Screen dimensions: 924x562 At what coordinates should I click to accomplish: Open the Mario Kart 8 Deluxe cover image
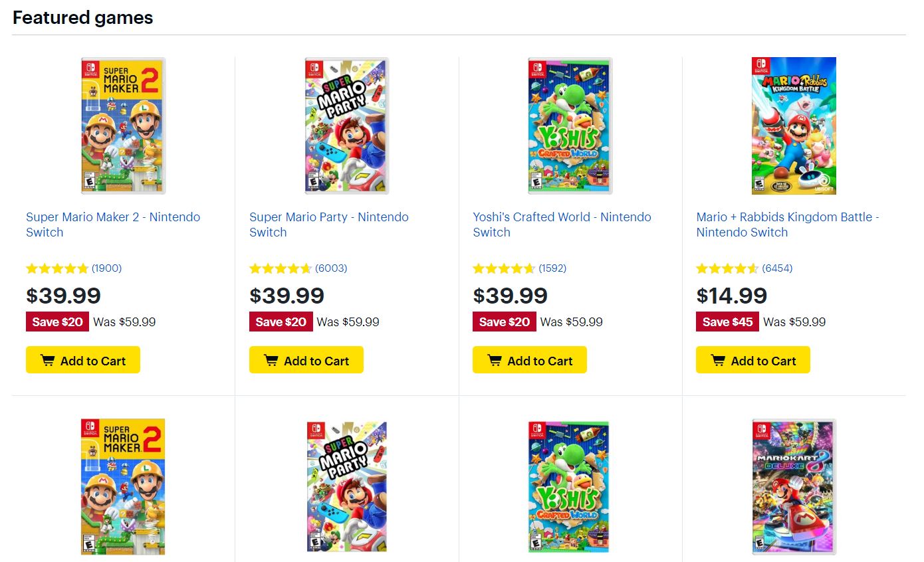[x=794, y=486]
